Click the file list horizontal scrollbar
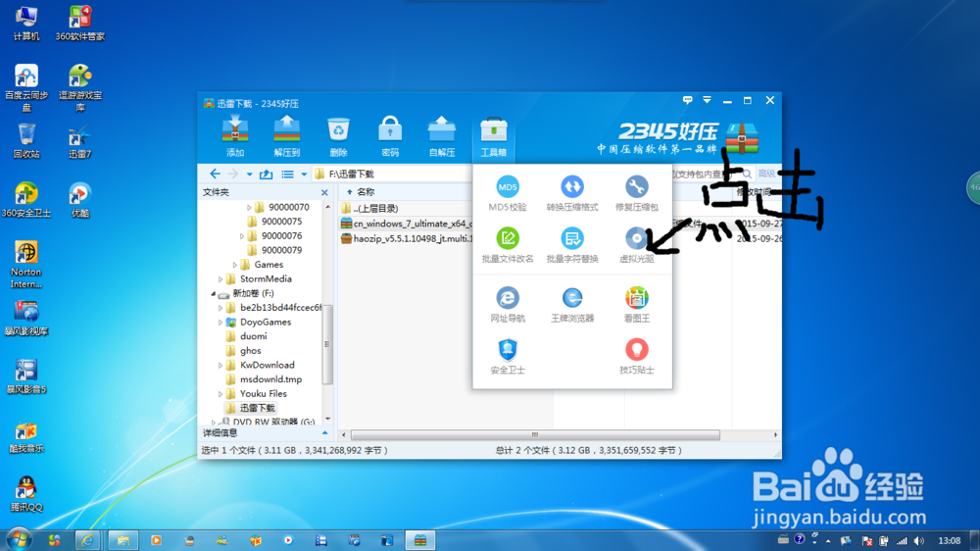 pos(535,434)
